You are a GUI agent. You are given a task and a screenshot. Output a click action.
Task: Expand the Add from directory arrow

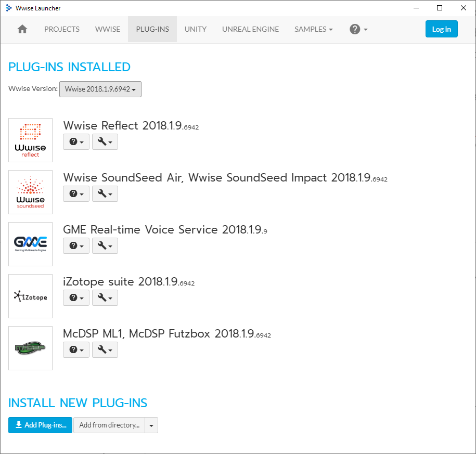pyautogui.click(x=151, y=425)
